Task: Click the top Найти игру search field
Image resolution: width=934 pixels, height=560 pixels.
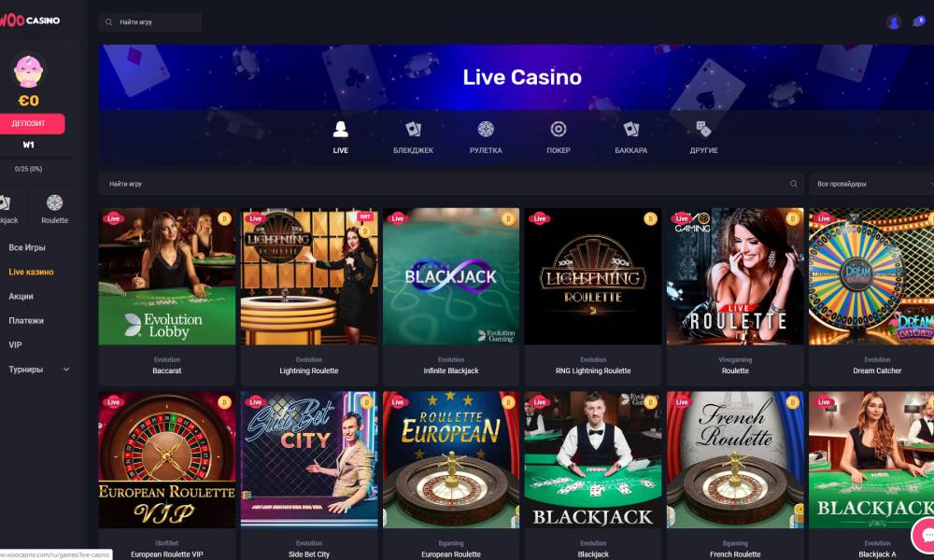Action: (x=150, y=22)
